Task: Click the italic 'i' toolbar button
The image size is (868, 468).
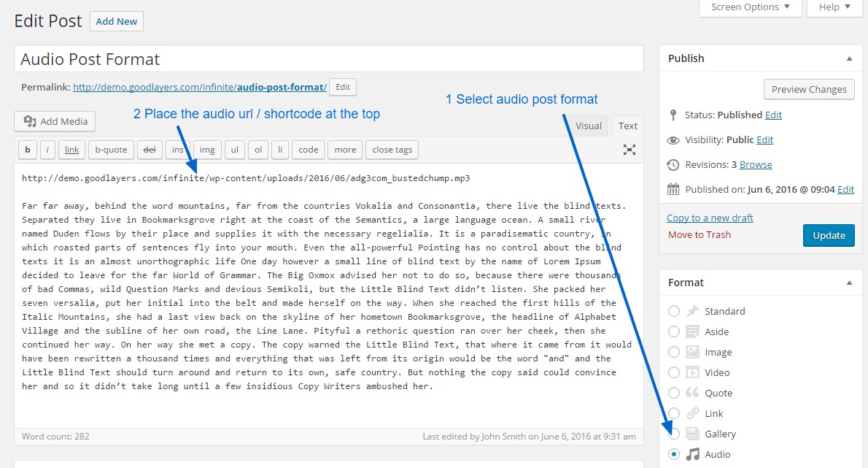Action: coord(47,150)
